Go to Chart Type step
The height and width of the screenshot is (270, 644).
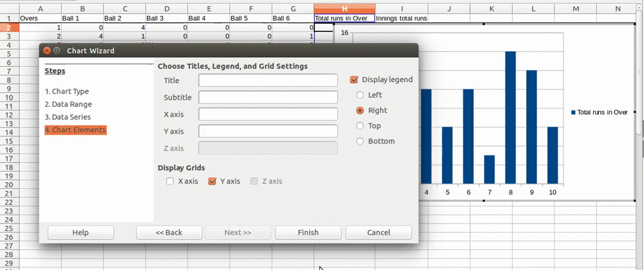[67, 91]
